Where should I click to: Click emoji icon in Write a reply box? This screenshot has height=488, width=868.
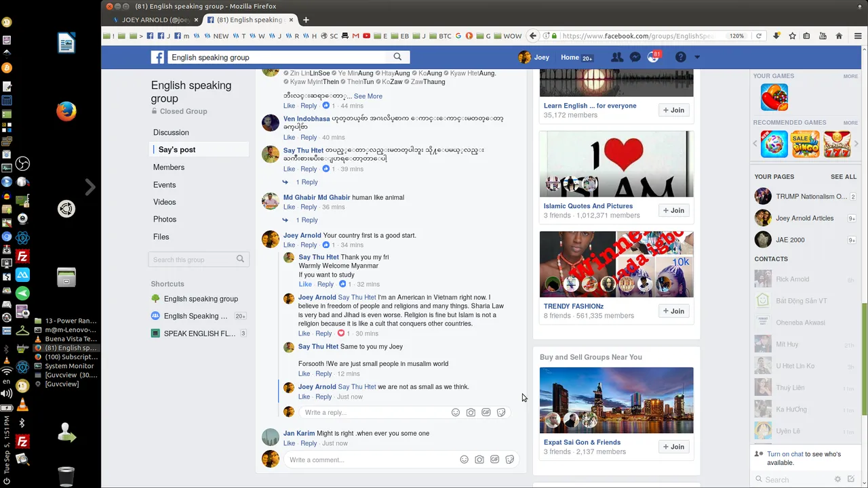pyautogui.click(x=456, y=412)
